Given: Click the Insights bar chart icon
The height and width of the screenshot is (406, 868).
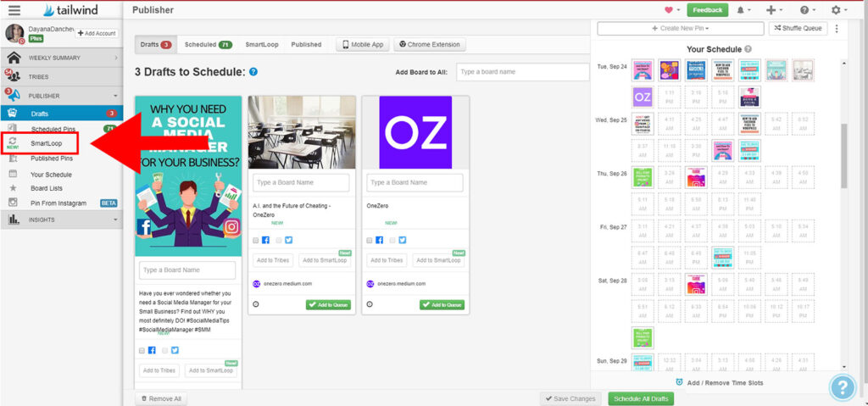Looking at the screenshot, I should click(x=14, y=220).
